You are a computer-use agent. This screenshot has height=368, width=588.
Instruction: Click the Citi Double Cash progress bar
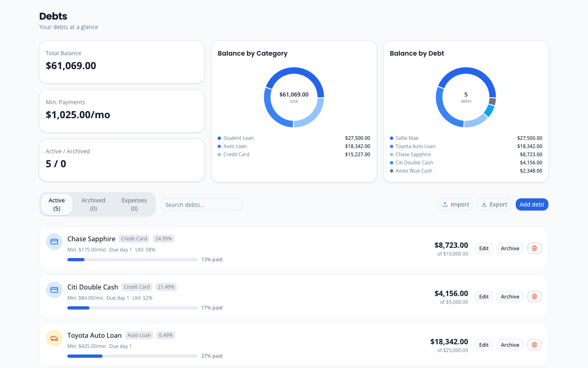point(133,307)
